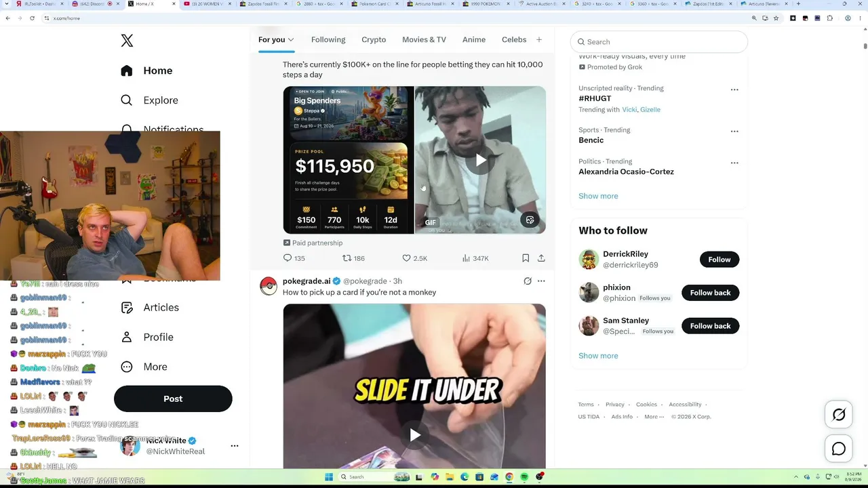Play the SLIDE IT UNDER video

pos(415,435)
